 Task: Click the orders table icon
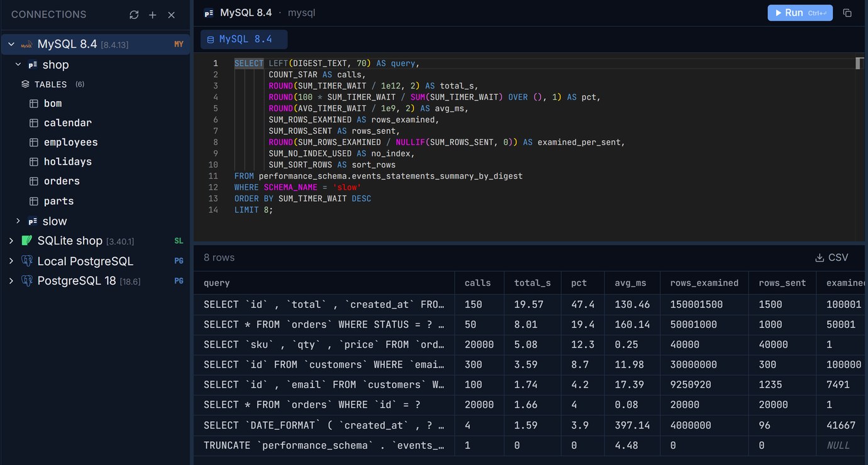pos(34,182)
